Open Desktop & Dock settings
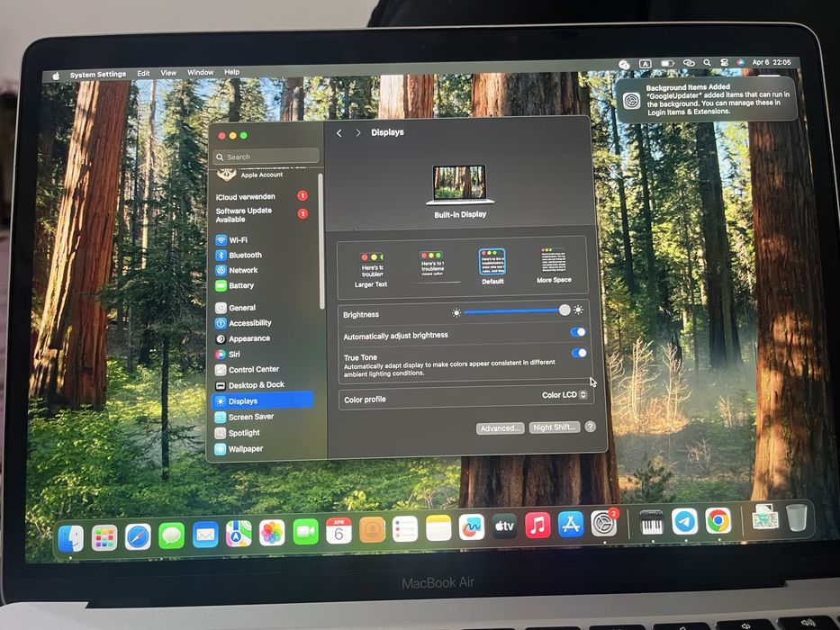Image resolution: width=840 pixels, height=630 pixels. pos(249,384)
